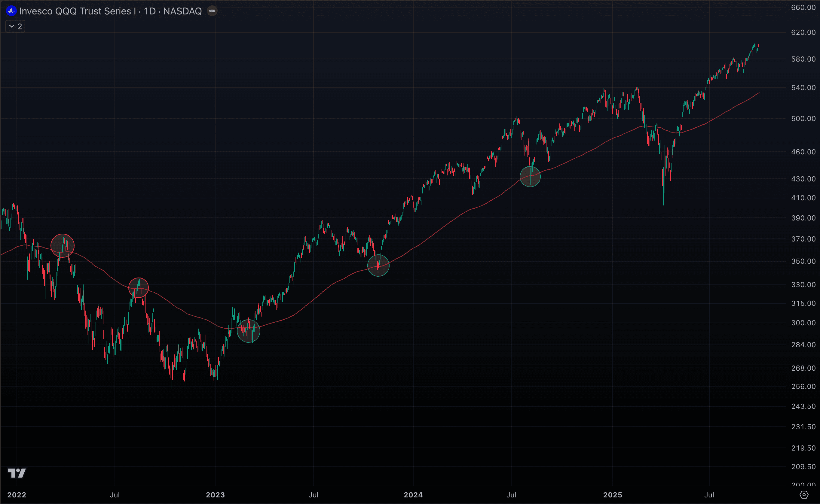This screenshot has width=820, height=504.
Task: Toggle chart visibility with the hide pill button
Action: point(213,11)
